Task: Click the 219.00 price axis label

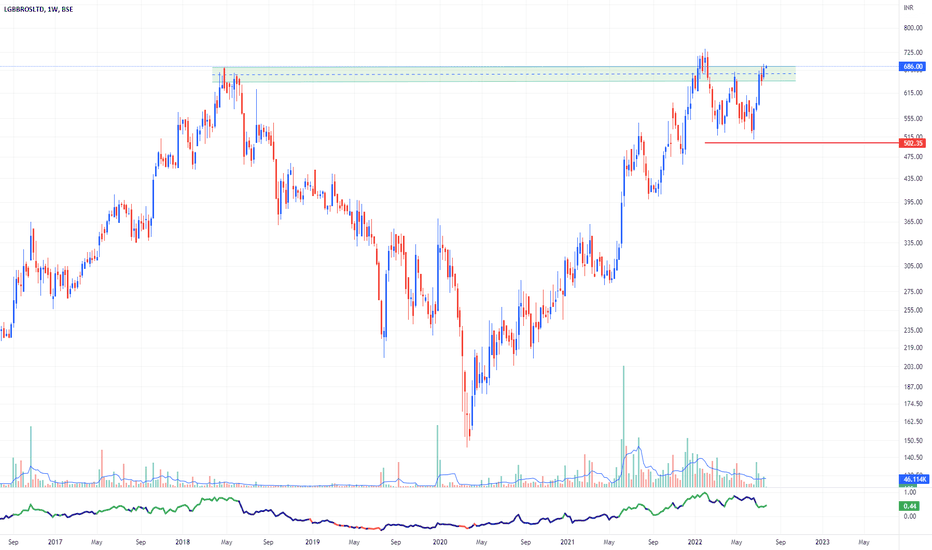Action: (913, 348)
